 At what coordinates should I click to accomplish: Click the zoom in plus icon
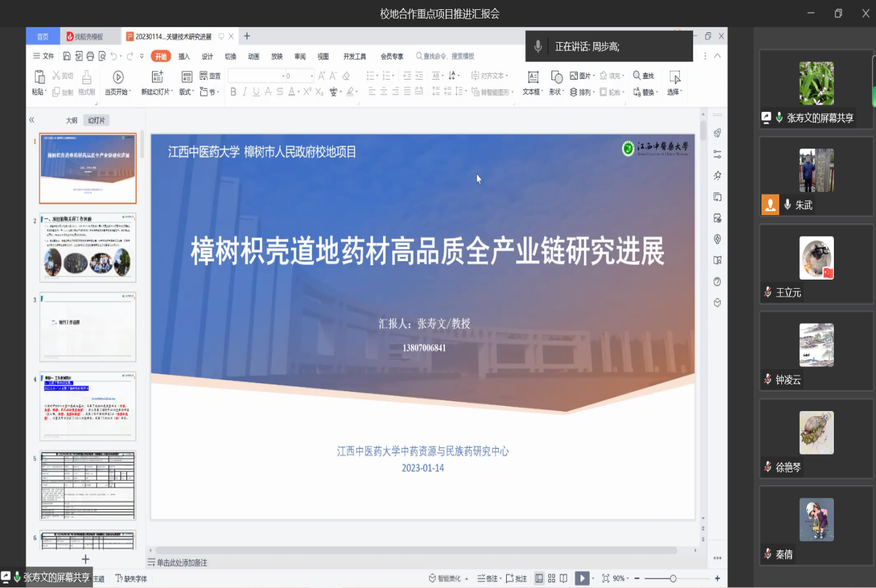click(717, 578)
